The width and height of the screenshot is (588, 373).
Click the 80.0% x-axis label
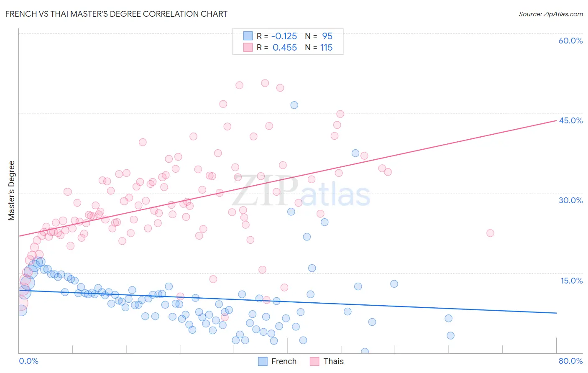570,361
